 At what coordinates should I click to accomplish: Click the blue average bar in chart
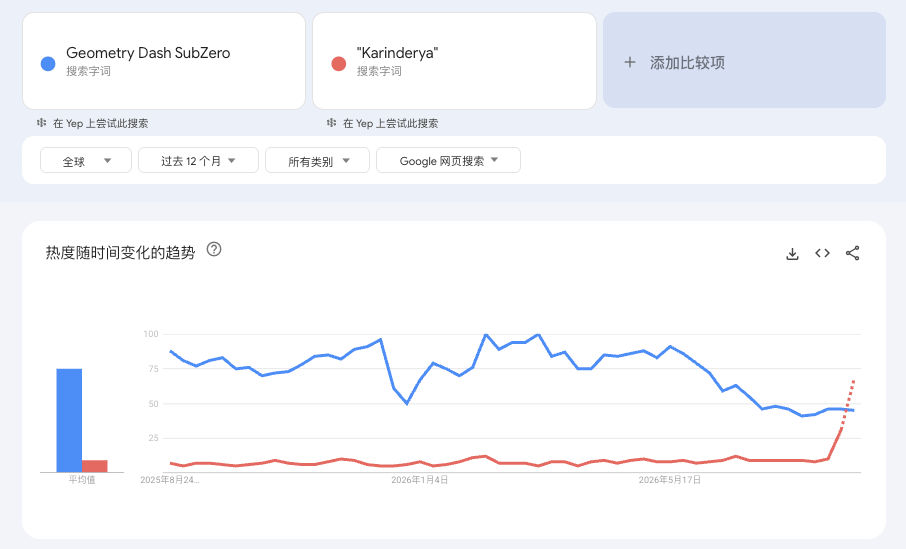pos(69,420)
